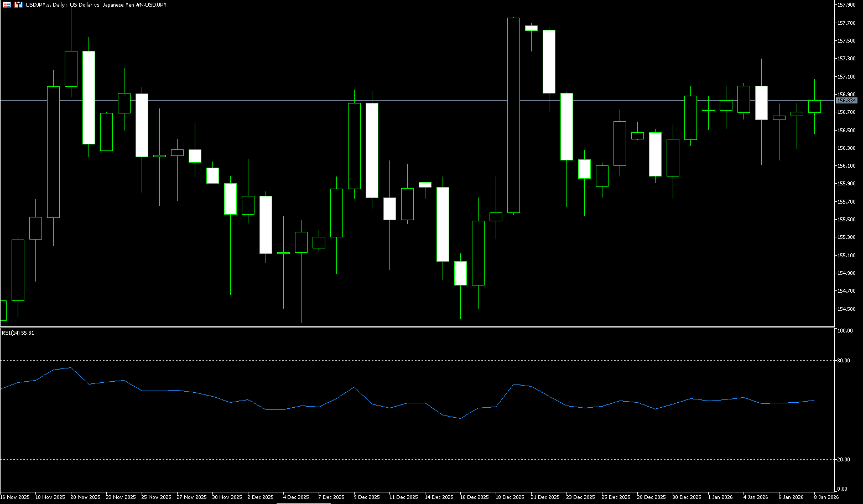The height and width of the screenshot is (504, 863).
Task: Select the 16 Nov 2025 date label
Action: point(15,497)
